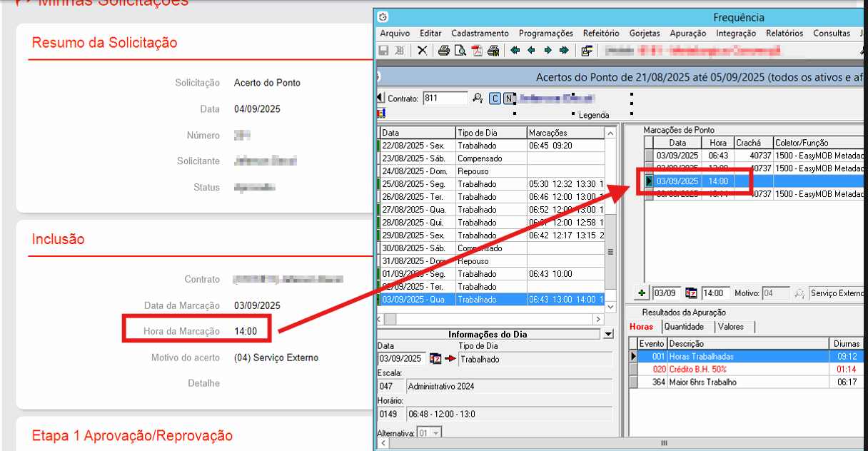Open the Alternativa dropdown
The height and width of the screenshot is (451, 868).
coord(435,433)
